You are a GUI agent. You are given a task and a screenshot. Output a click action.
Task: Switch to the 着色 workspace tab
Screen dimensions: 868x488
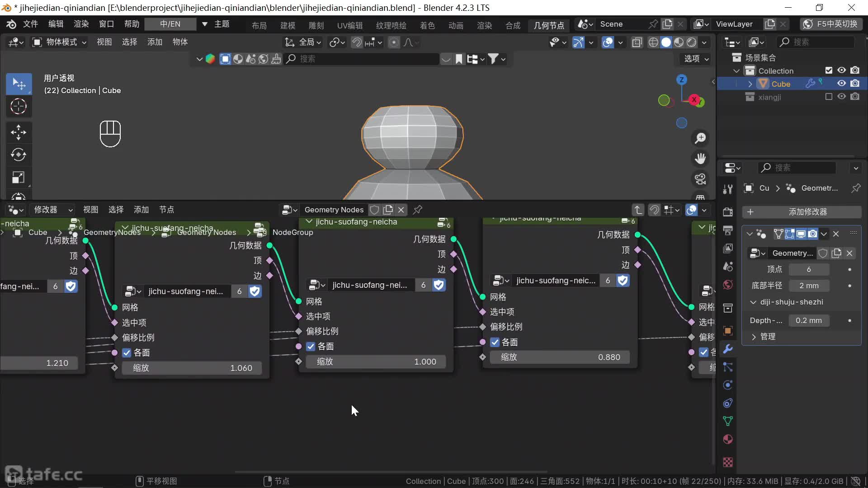pos(427,25)
